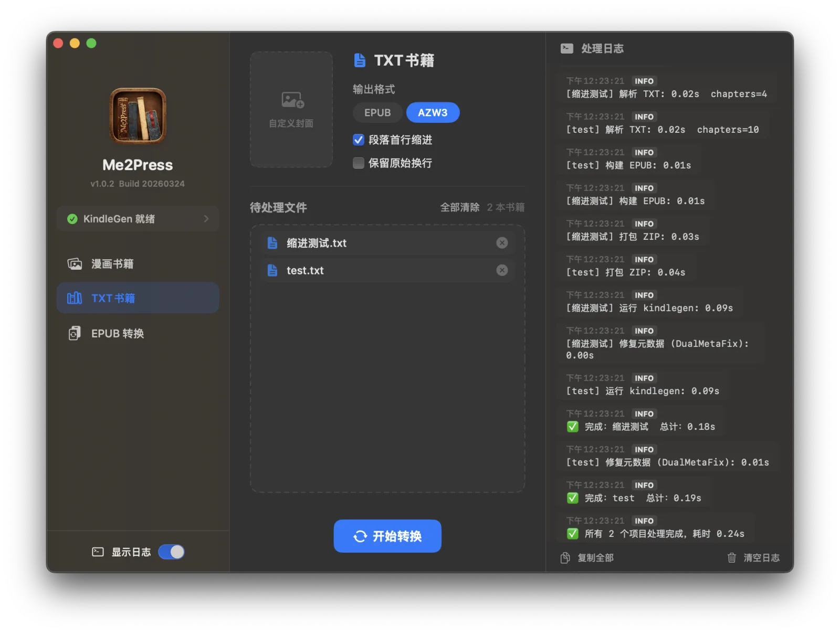Select the test.txt file row
Viewport: 840px width, 634px height.
click(387, 270)
